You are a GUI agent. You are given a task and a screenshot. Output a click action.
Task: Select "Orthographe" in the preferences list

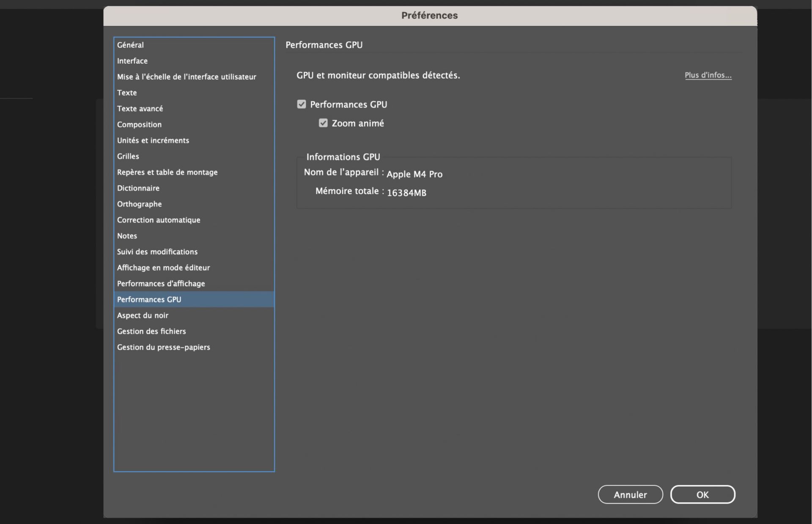click(x=140, y=204)
